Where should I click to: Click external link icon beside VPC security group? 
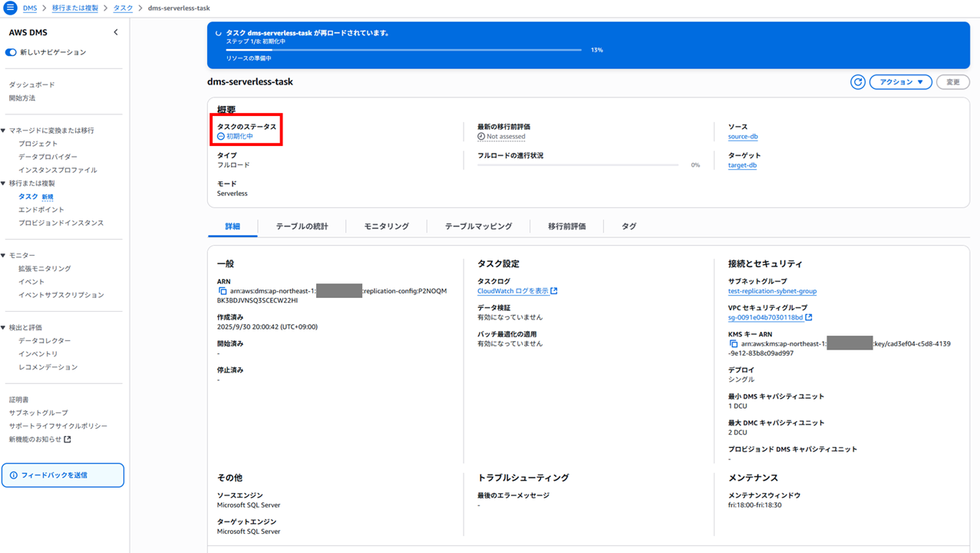click(x=809, y=317)
